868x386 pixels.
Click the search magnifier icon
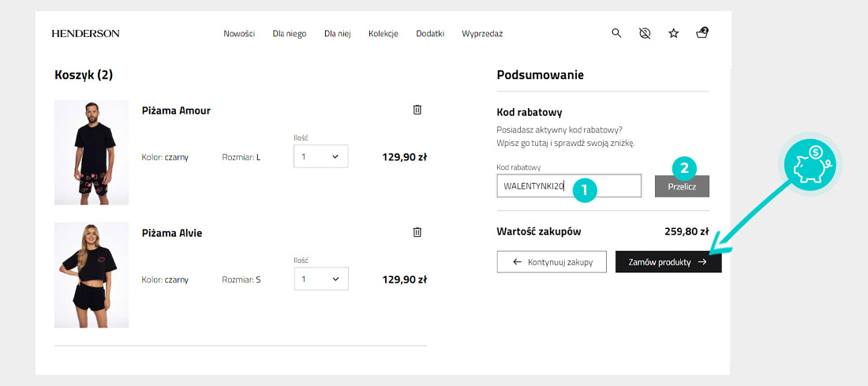coord(617,33)
